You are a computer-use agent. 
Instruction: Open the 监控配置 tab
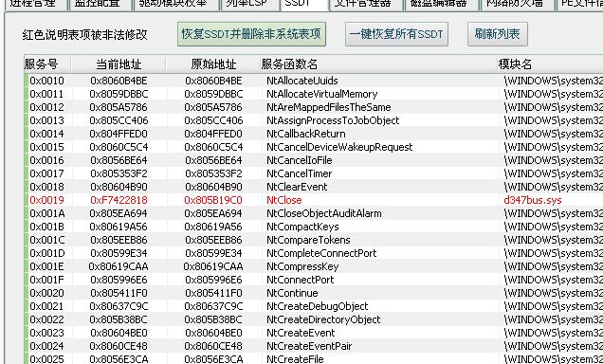point(98,4)
